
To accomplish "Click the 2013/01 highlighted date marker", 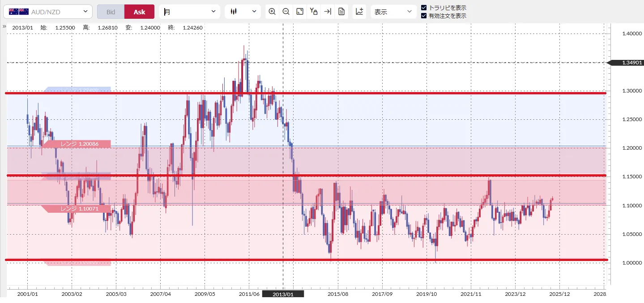I will (283, 294).
